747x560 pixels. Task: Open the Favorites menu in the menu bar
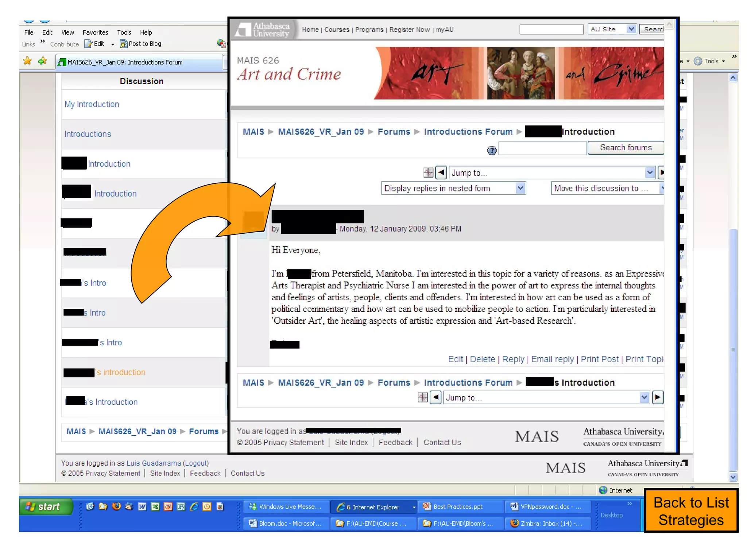coord(95,32)
